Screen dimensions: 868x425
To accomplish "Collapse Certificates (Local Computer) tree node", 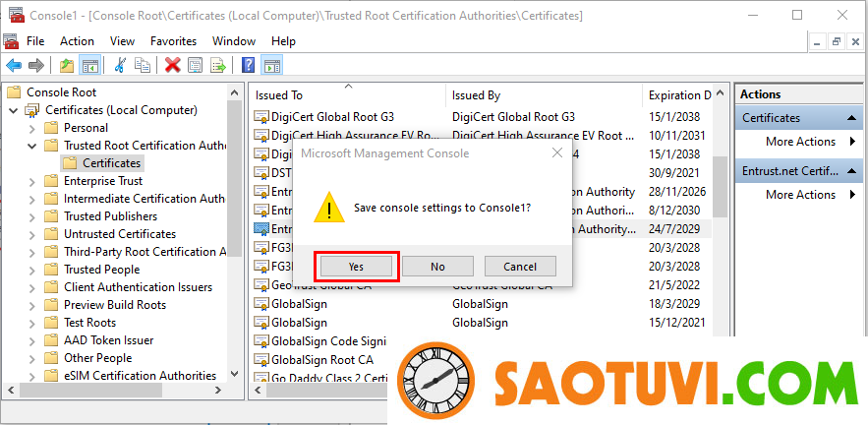I will [14, 110].
